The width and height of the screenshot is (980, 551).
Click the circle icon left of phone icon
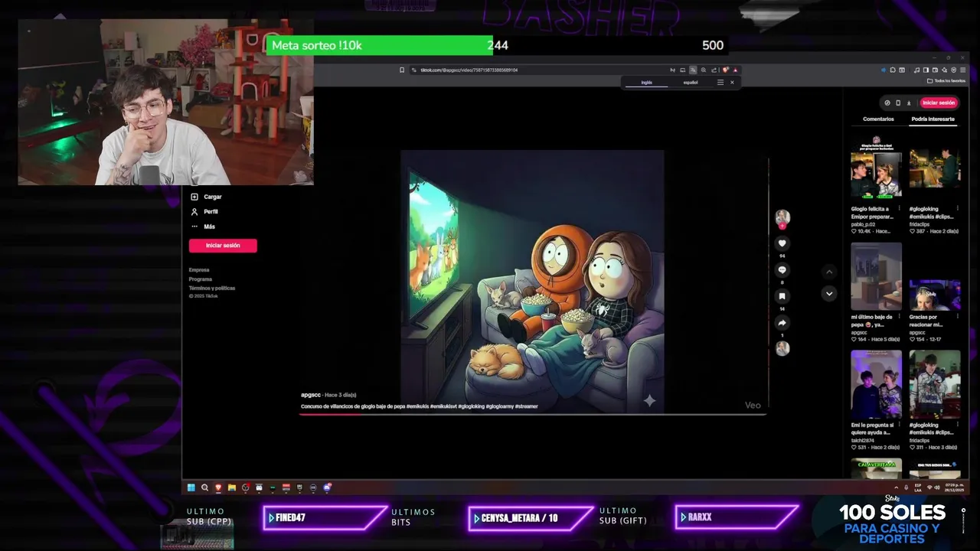coord(887,103)
